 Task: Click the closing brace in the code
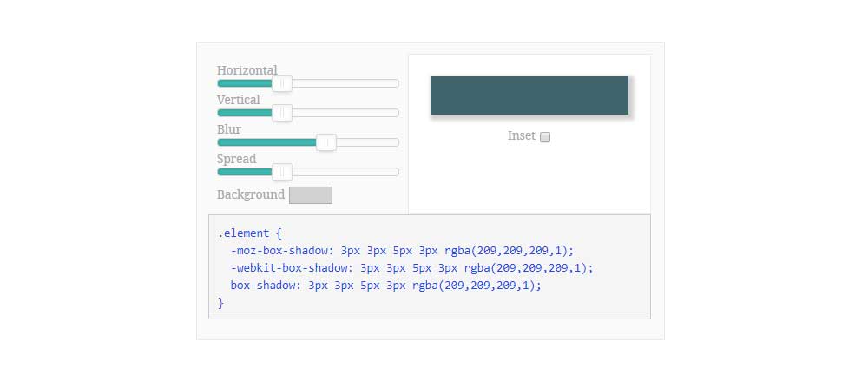220,303
